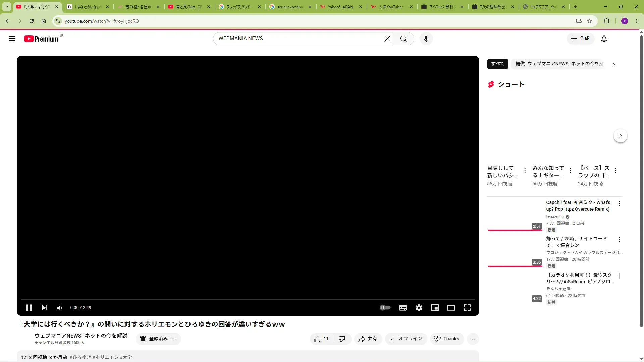This screenshot has width=644, height=362.
Task: Mute the video volume
Action: (x=60, y=308)
